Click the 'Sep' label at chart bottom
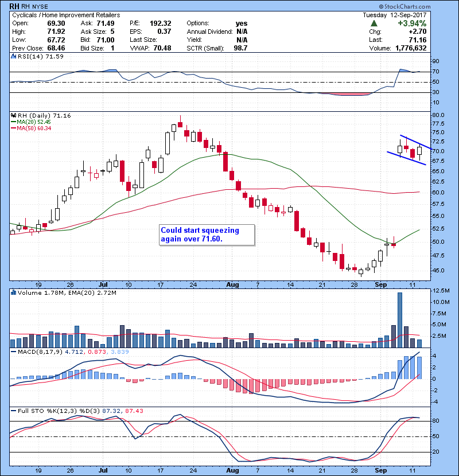 click(x=380, y=470)
